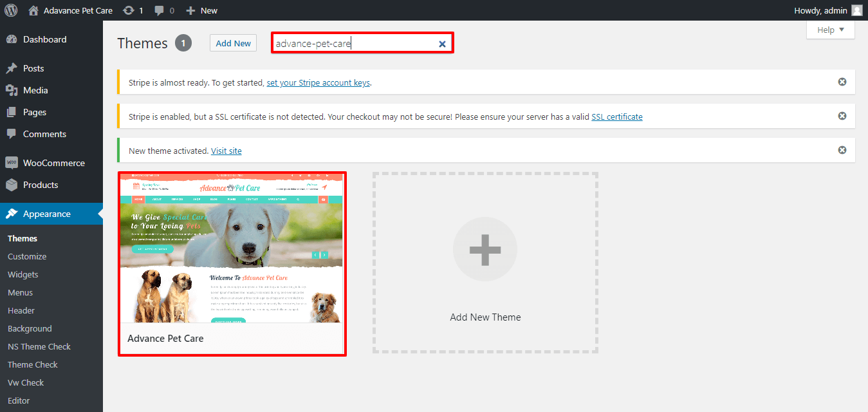Open WooCommerce in the sidebar
This screenshot has height=412, width=868.
(53, 163)
